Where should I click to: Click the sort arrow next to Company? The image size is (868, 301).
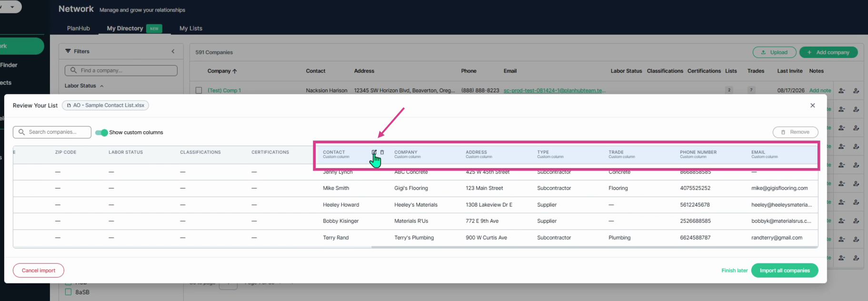pyautogui.click(x=235, y=71)
